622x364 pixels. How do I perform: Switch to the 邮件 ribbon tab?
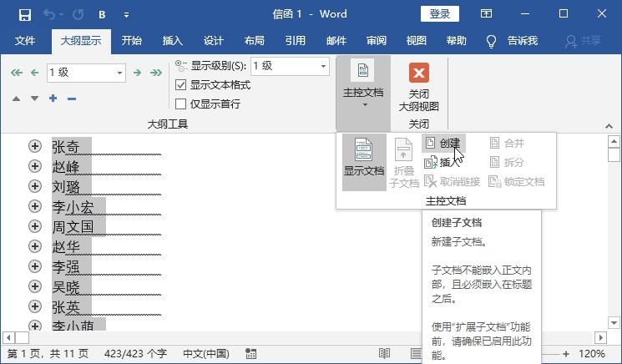336,40
